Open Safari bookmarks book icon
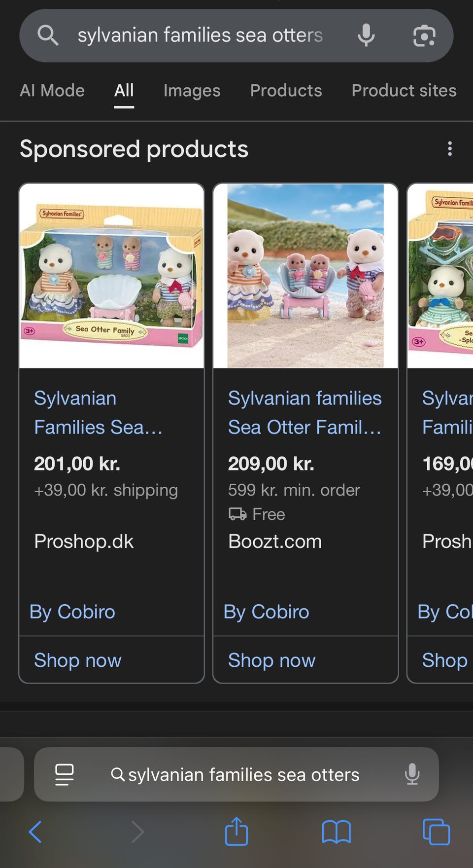Screen dimensions: 473x868 click(336, 832)
